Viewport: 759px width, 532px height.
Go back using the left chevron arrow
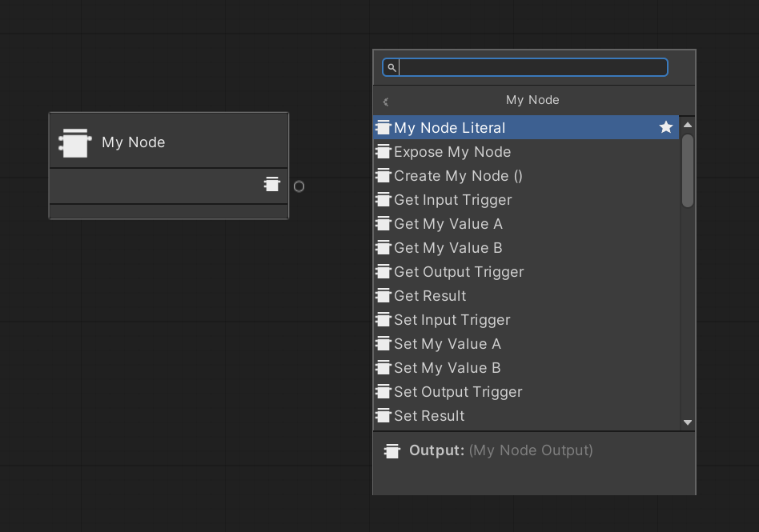coord(386,102)
